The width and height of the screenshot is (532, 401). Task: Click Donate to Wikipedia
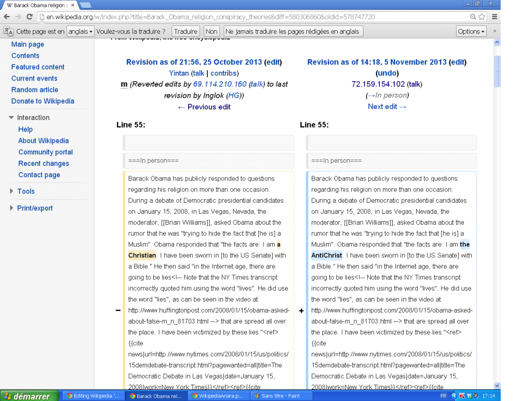(x=43, y=101)
